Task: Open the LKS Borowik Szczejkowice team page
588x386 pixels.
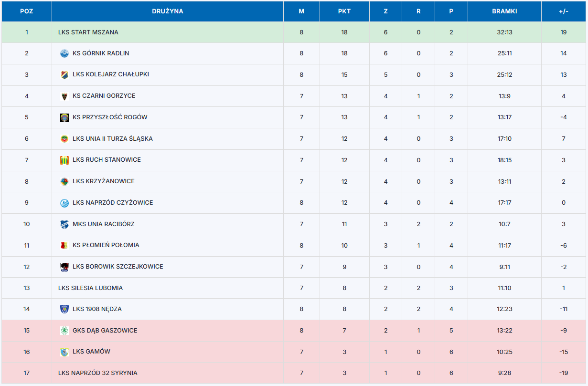Action: coord(118,267)
